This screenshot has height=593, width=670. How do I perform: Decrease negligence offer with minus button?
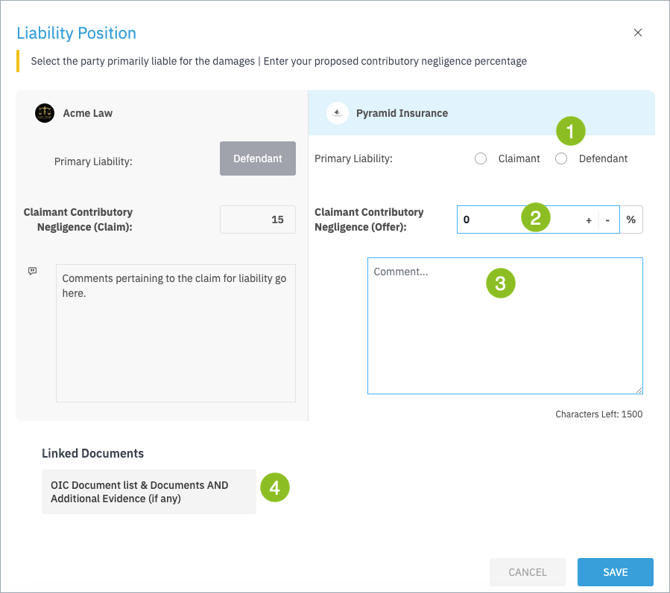click(x=607, y=220)
